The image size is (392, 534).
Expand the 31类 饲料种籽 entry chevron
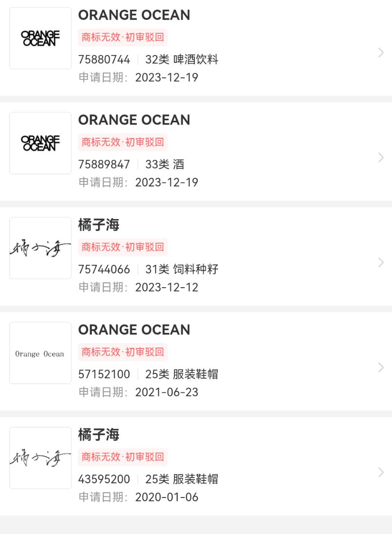tap(381, 262)
